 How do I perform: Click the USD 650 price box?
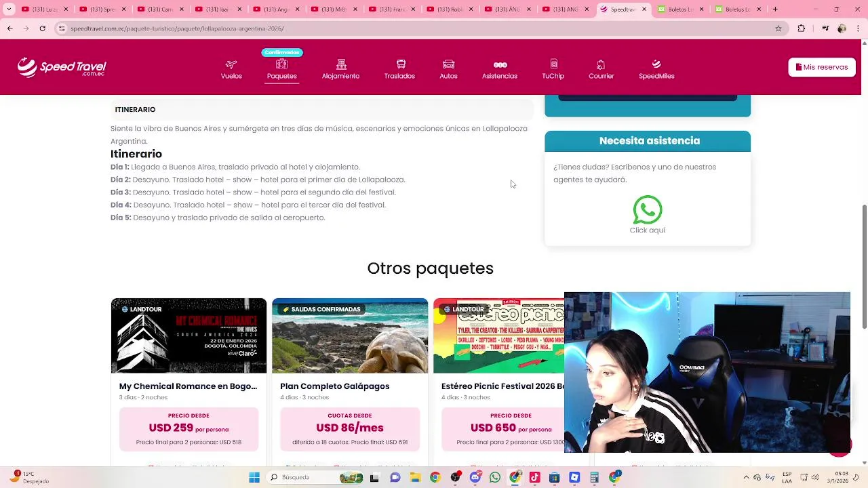502,429
